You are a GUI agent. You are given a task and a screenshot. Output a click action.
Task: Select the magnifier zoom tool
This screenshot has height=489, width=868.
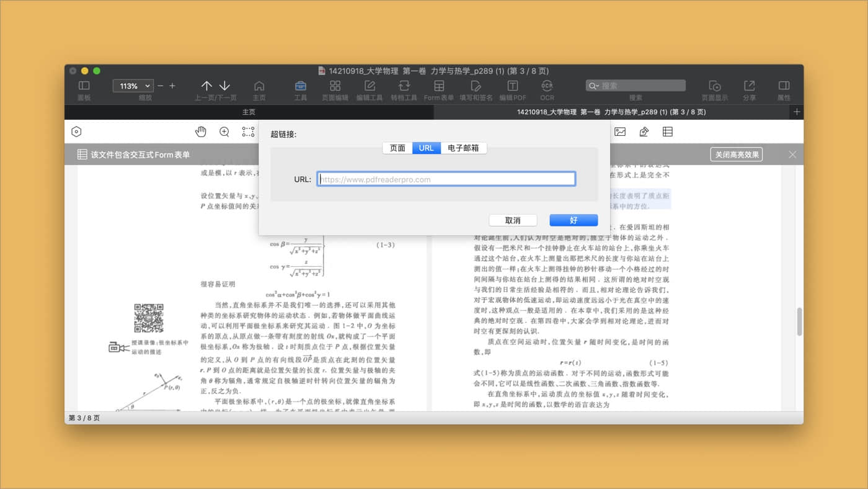tap(224, 132)
